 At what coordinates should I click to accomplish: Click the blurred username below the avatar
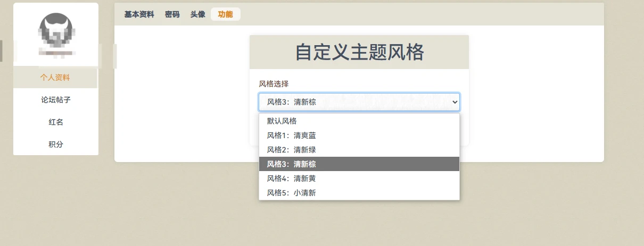coord(56,53)
